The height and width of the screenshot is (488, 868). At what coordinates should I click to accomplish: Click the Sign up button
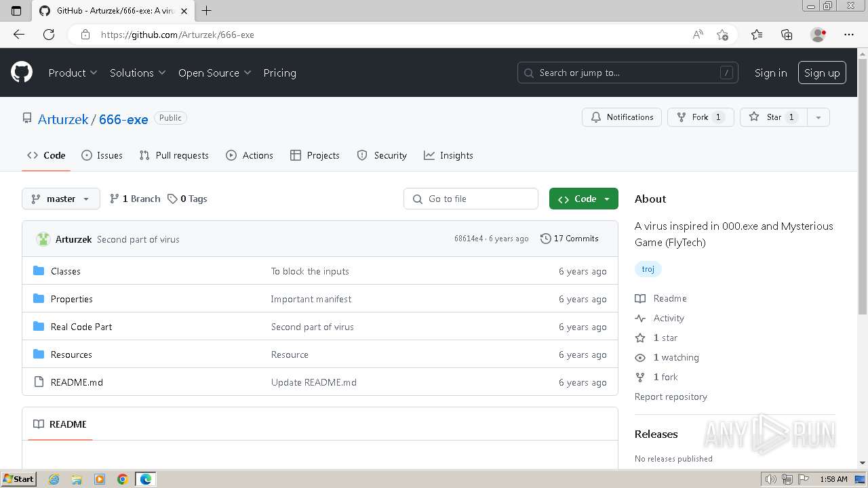[822, 73]
